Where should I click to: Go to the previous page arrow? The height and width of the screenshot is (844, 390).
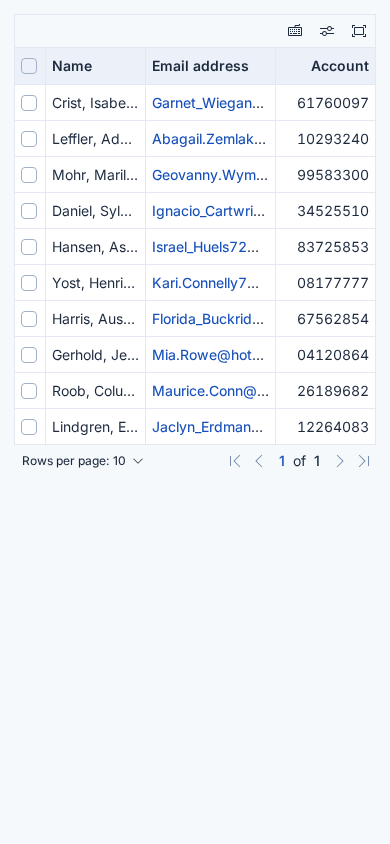[x=259, y=461]
